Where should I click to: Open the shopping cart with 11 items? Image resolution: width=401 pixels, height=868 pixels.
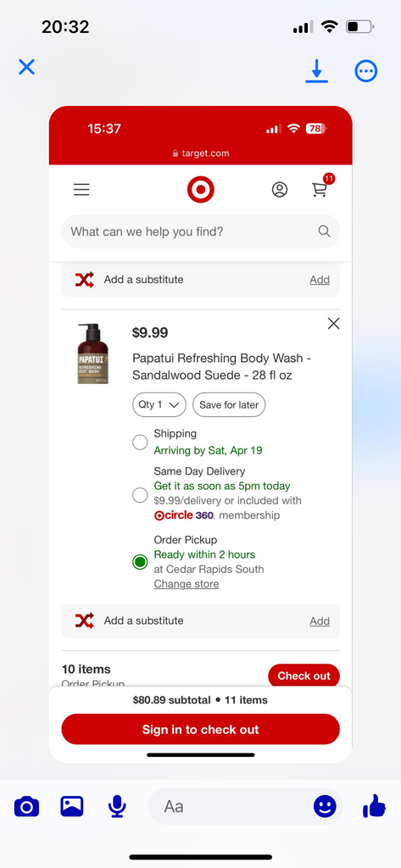322,187
